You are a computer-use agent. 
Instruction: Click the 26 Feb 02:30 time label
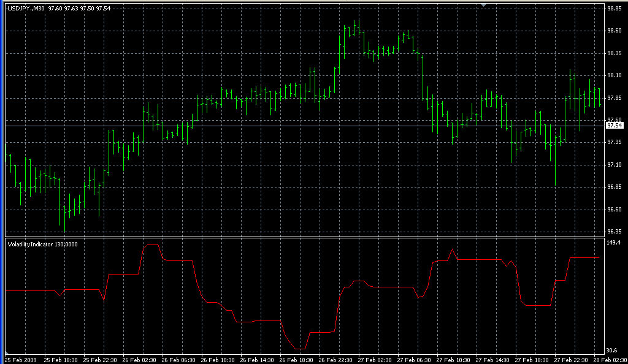(139, 360)
